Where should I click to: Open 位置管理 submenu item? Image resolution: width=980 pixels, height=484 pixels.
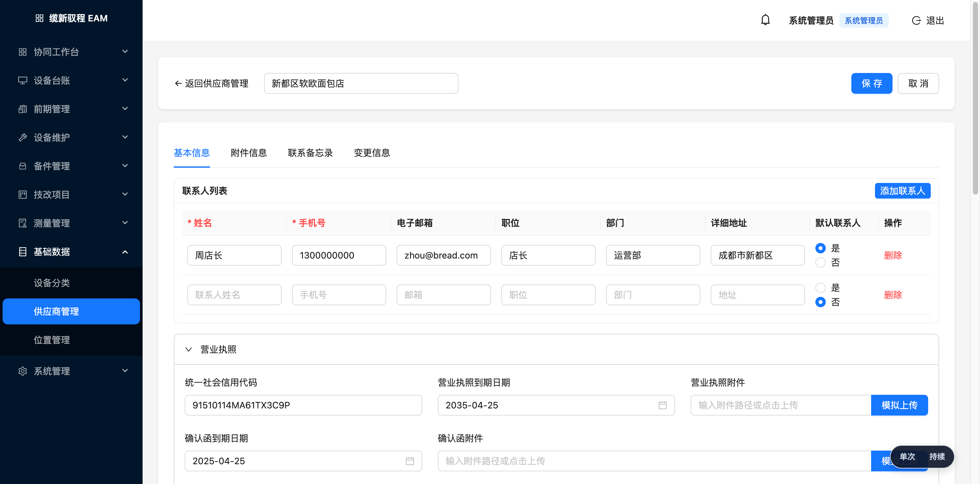click(71, 340)
